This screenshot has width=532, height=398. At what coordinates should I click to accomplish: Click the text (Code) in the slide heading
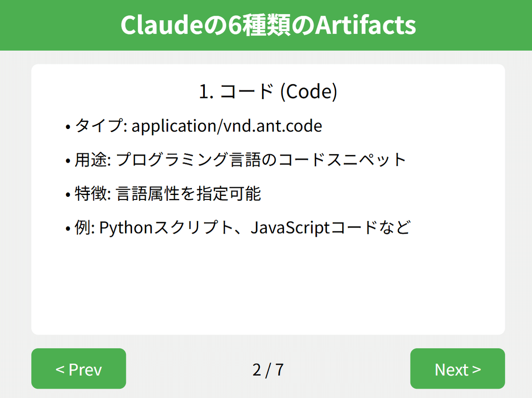pos(309,92)
